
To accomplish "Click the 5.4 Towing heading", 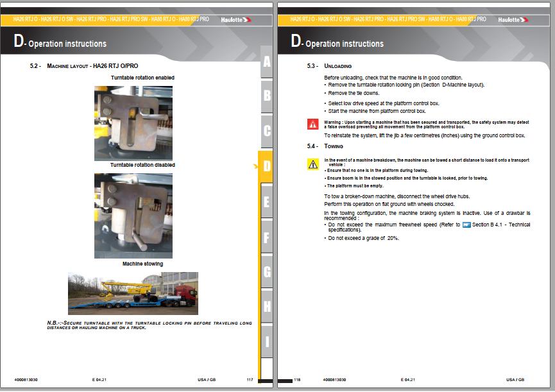I will [x=334, y=146].
